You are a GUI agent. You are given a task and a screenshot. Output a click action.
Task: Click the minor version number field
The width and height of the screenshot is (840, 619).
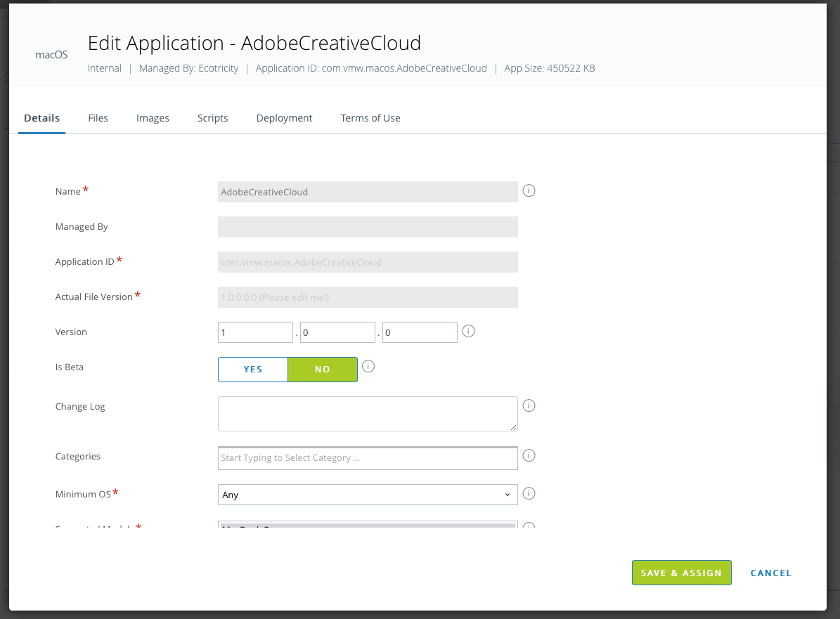337,332
